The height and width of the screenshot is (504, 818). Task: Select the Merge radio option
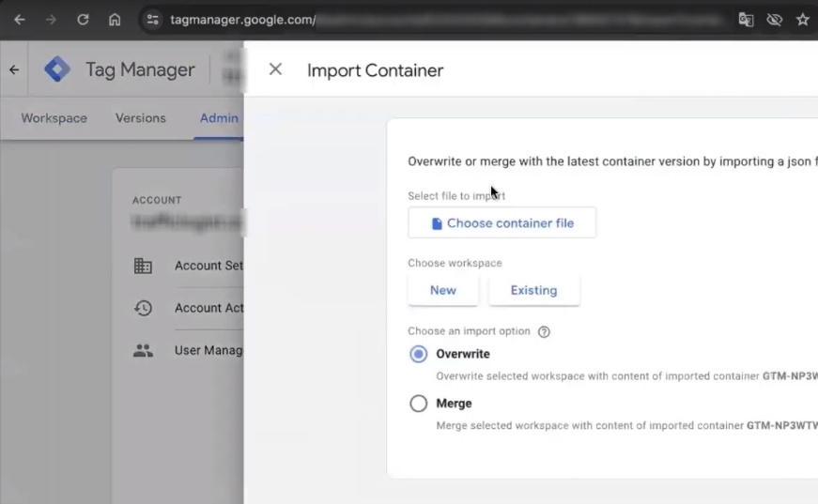(419, 404)
